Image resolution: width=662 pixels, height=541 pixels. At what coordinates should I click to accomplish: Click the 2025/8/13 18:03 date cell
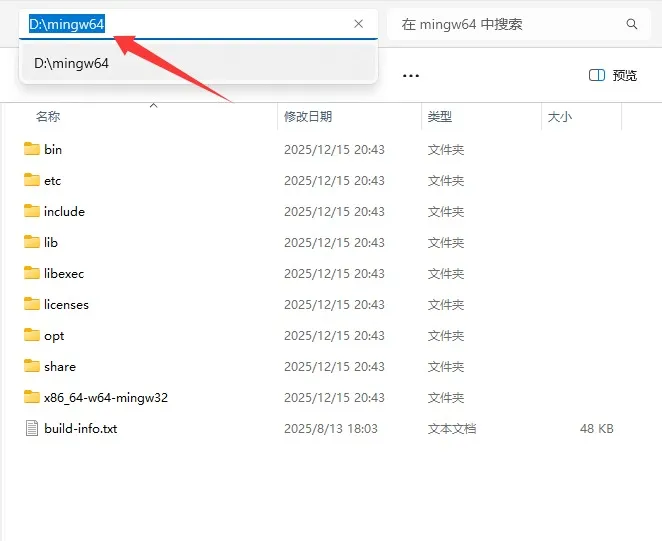(331, 429)
